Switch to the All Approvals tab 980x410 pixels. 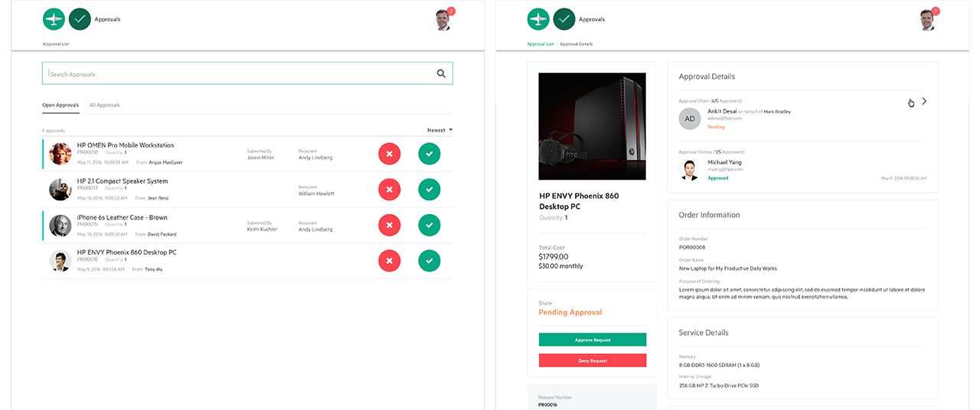(x=104, y=105)
